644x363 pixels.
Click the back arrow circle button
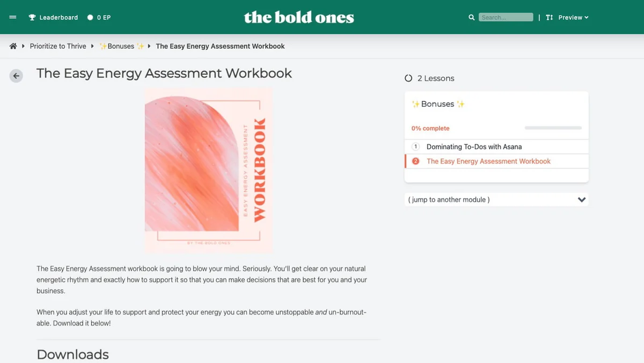tap(16, 76)
